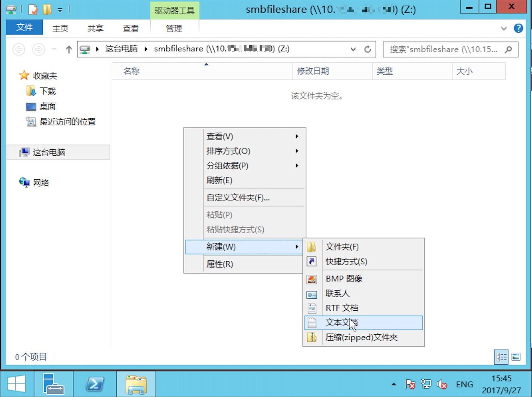
Task: Switch to large thumbnail view in status bar
Action: pyautogui.click(x=516, y=357)
